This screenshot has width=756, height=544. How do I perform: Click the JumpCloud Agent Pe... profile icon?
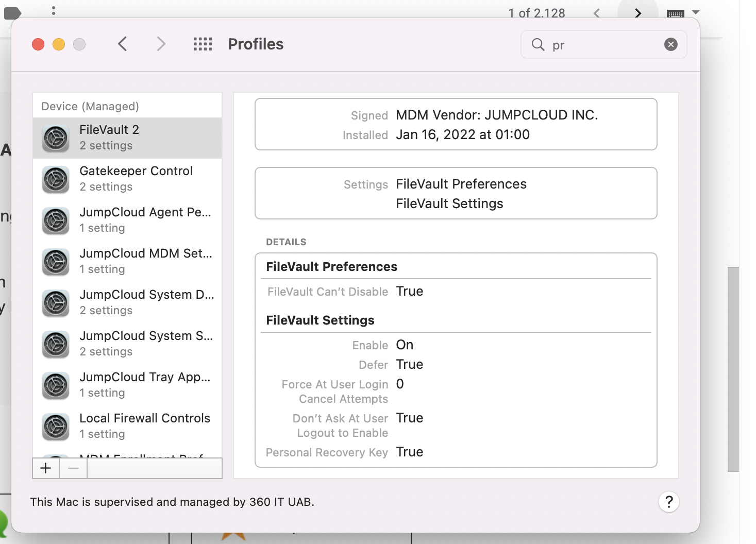click(x=56, y=220)
